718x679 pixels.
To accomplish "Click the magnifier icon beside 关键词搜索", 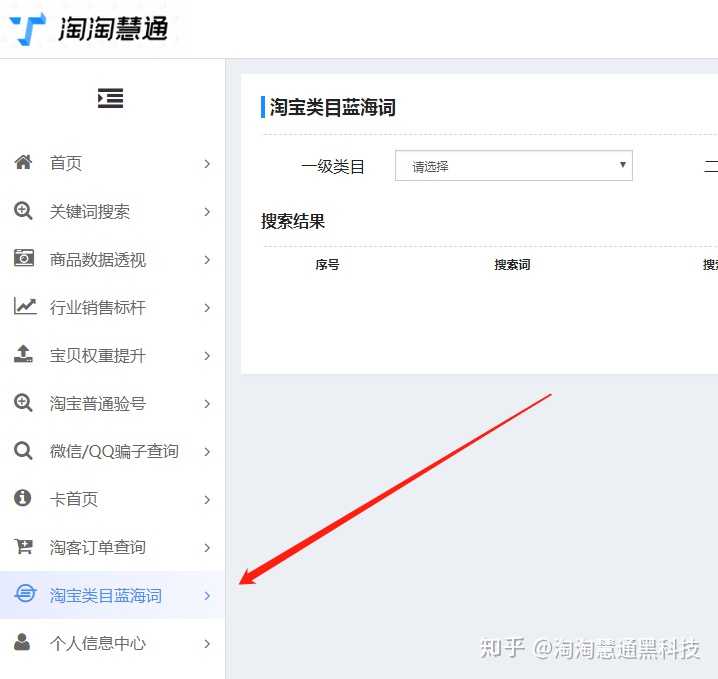I will 23,211.
